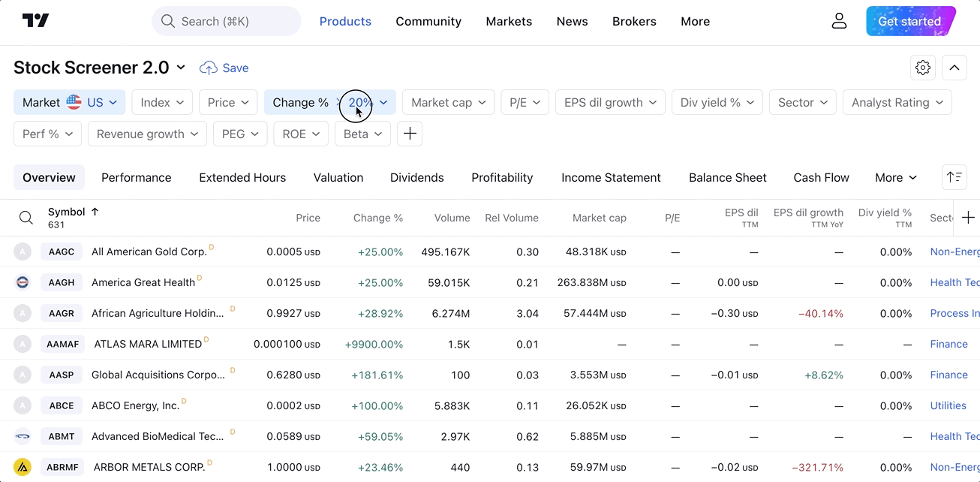Open the Products menu
This screenshot has width=980, height=482.
[345, 21]
